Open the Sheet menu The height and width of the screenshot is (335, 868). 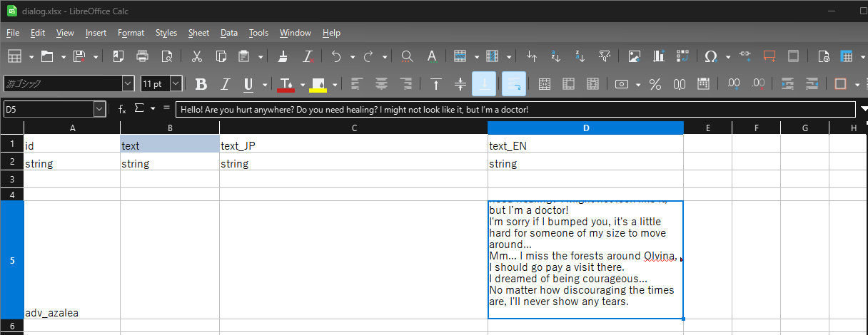click(198, 33)
